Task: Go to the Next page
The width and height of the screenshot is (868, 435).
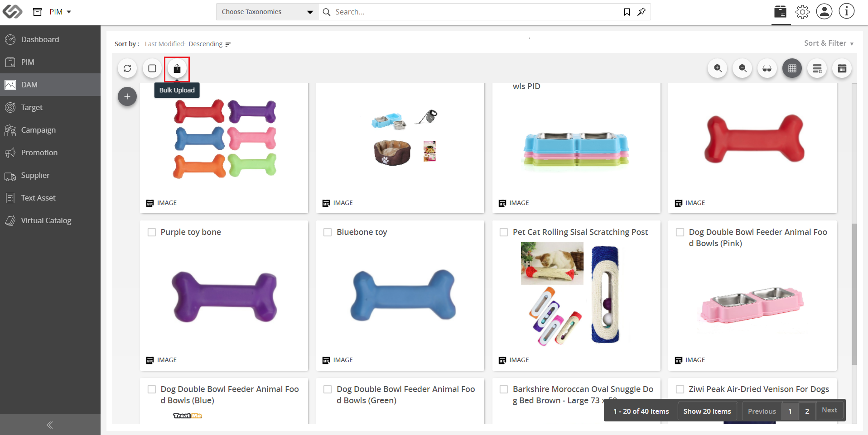Action: [829, 410]
